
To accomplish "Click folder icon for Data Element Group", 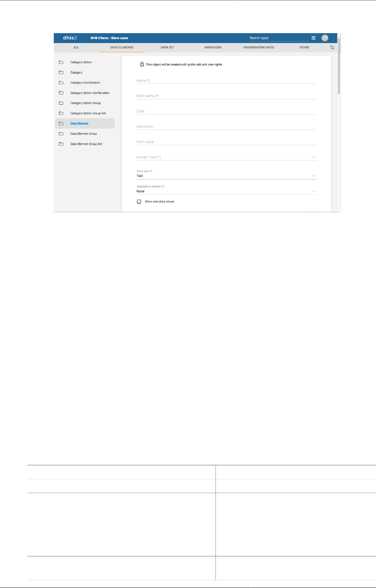I will [61, 134].
